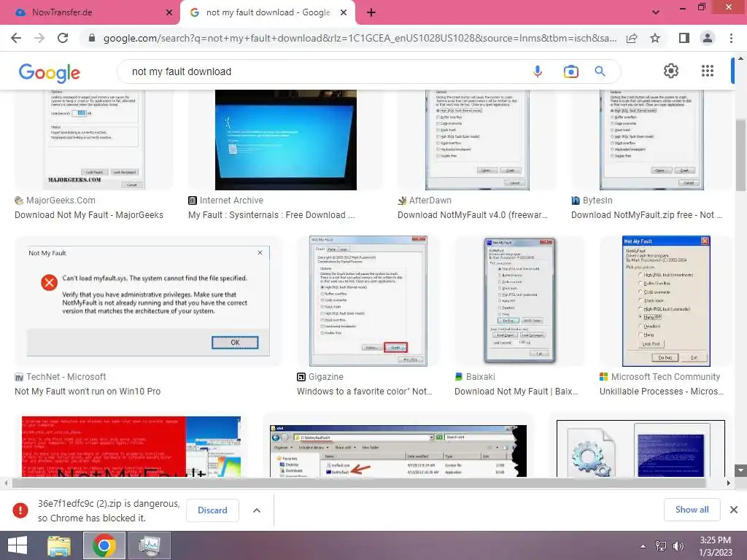This screenshot has height=560, width=747.
Task: Open the myfault.sys error dialog thumbnail
Action: (148, 301)
